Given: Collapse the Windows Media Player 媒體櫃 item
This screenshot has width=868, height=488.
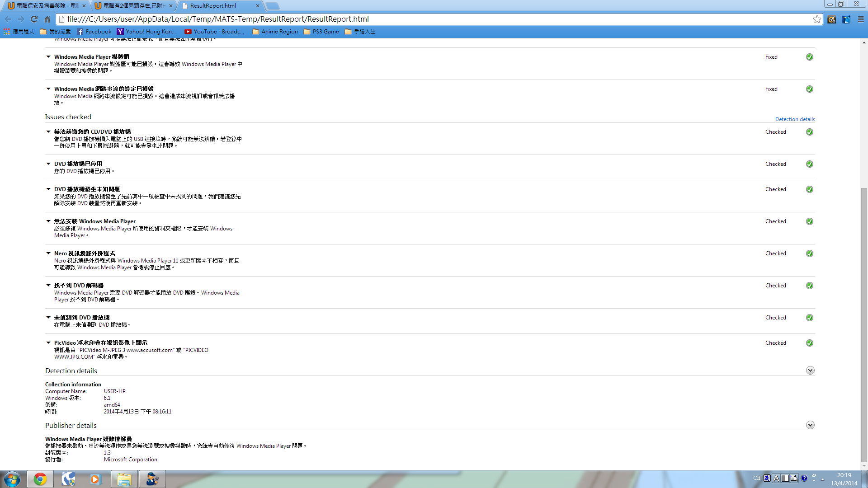Looking at the screenshot, I should 48,57.
